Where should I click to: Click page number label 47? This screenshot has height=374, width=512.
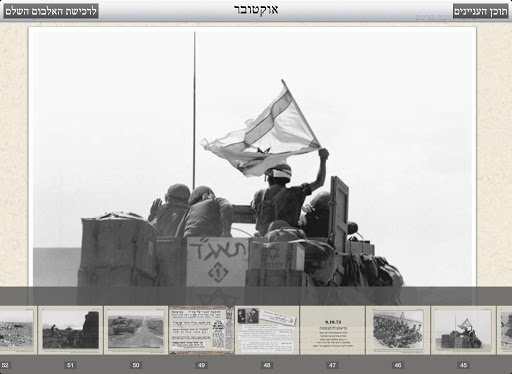click(332, 365)
